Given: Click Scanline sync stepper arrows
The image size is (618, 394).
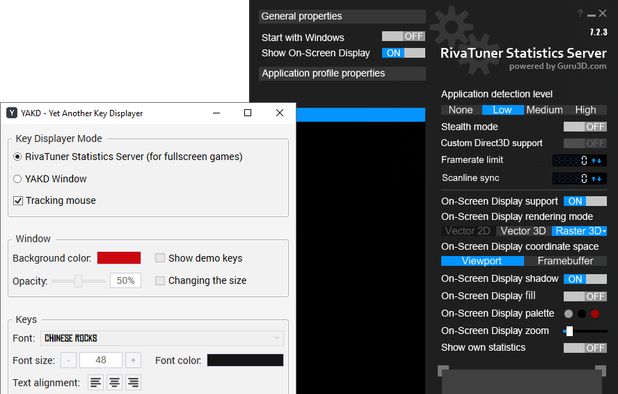Looking at the screenshot, I should (596, 178).
